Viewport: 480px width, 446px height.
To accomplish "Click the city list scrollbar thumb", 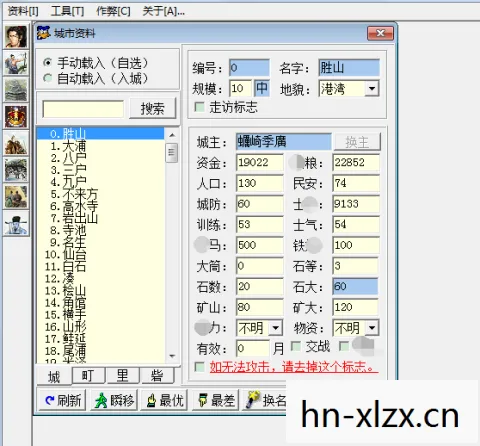I will [x=172, y=152].
